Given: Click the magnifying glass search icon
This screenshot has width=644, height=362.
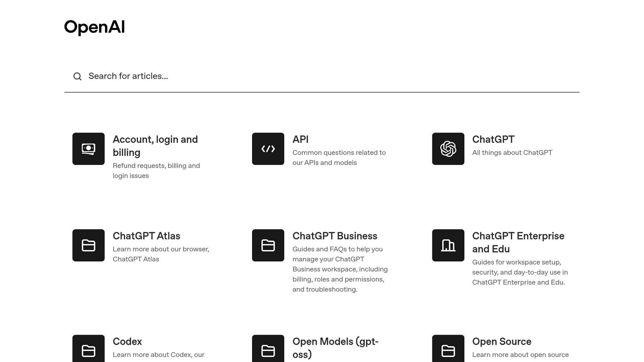Looking at the screenshot, I should click(x=77, y=76).
